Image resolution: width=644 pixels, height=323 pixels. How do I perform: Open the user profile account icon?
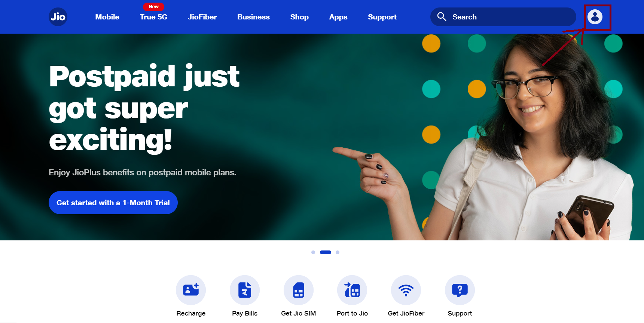click(x=595, y=17)
